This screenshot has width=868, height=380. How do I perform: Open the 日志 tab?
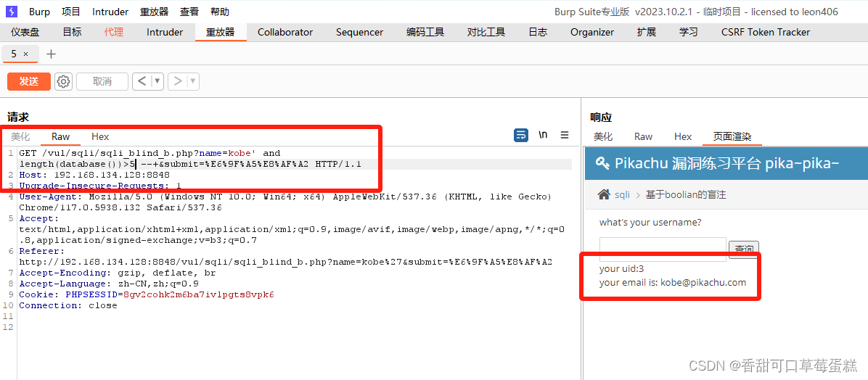click(x=538, y=32)
